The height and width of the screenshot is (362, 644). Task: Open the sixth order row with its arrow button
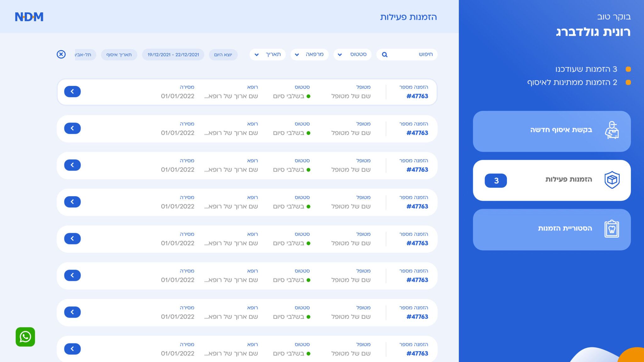72,275
